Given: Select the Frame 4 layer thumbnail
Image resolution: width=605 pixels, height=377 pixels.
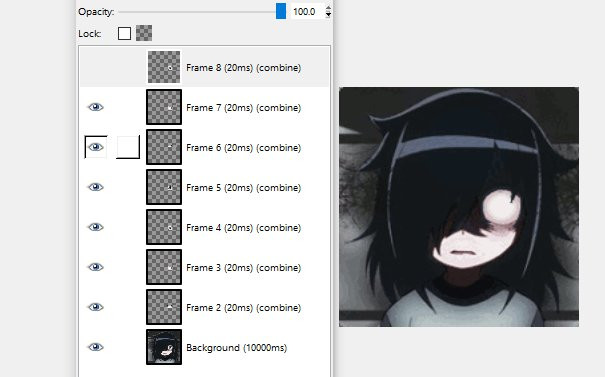Looking at the screenshot, I should 164,227.
